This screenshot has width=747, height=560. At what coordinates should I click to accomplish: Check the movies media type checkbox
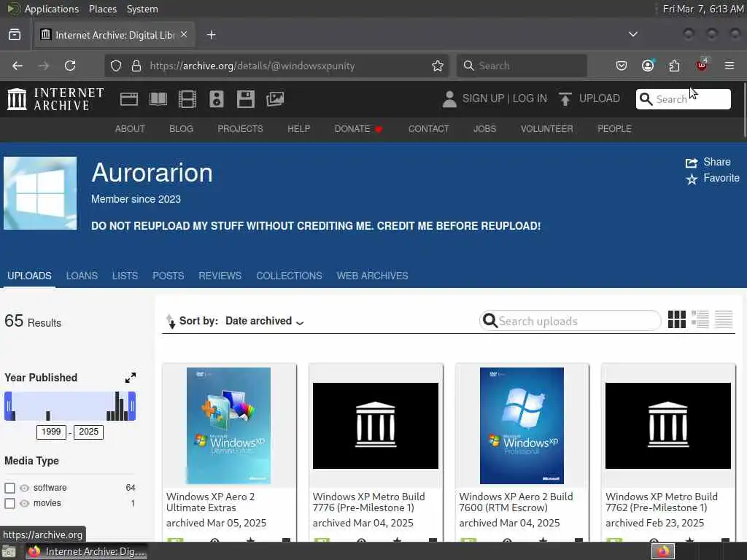[9, 503]
